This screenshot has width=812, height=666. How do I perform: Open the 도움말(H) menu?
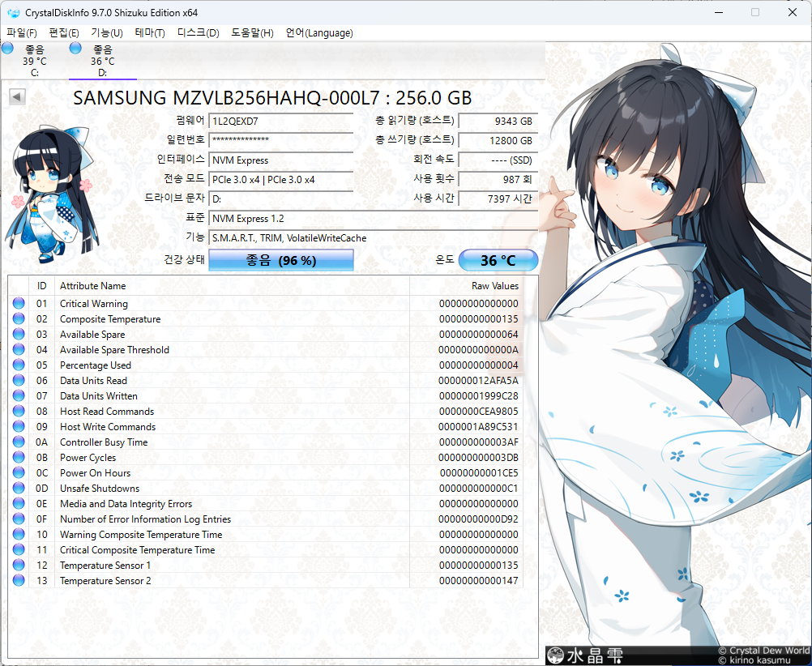coord(252,33)
